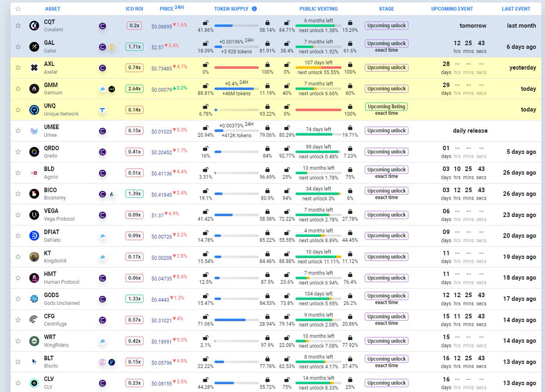Image resolution: width=545 pixels, height=392 pixels.
Task: Click the 1.71x ROI badge for GAL
Action: pos(134,47)
